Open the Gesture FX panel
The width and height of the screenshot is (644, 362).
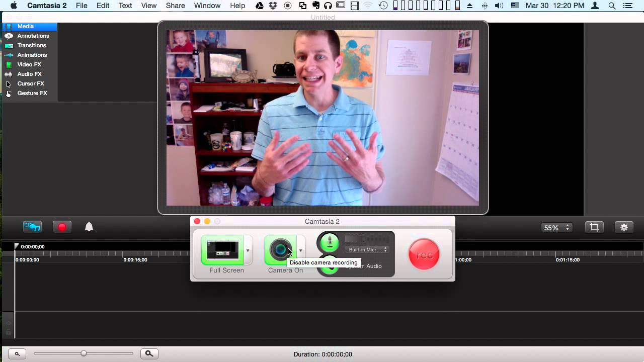[29, 93]
